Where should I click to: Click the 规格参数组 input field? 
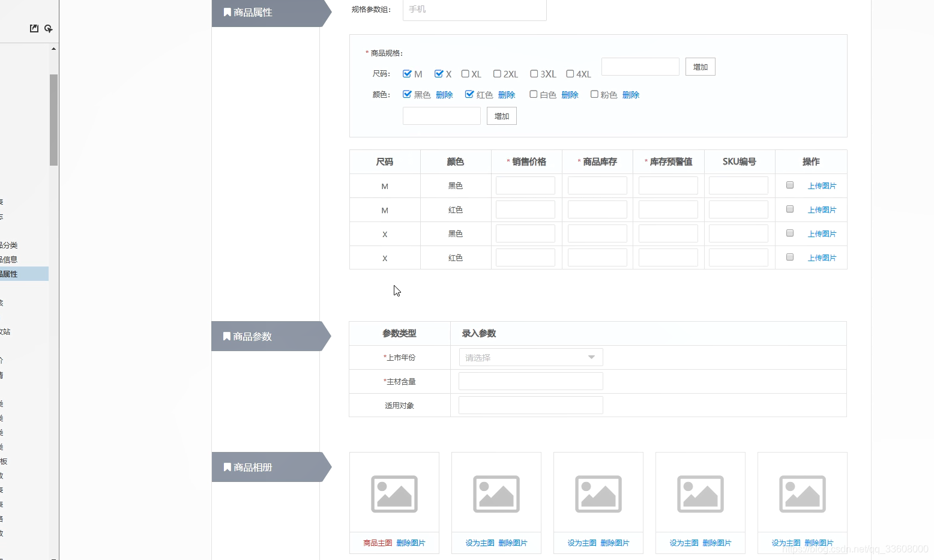tap(474, 10)
